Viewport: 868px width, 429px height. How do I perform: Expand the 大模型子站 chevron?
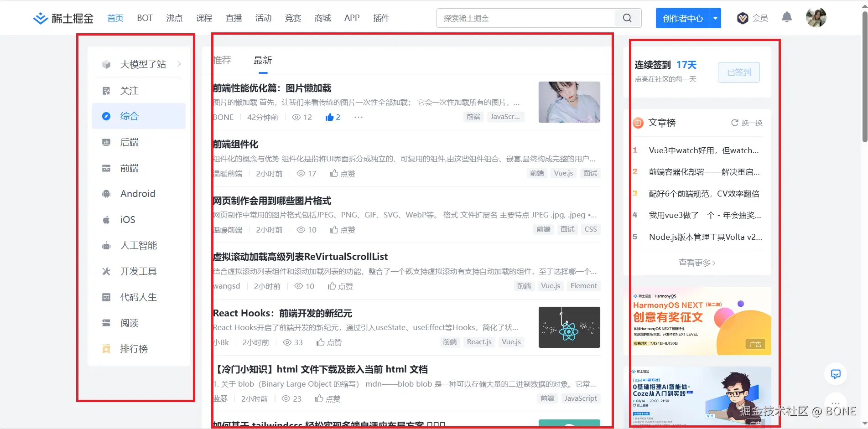tap(179, 64)
